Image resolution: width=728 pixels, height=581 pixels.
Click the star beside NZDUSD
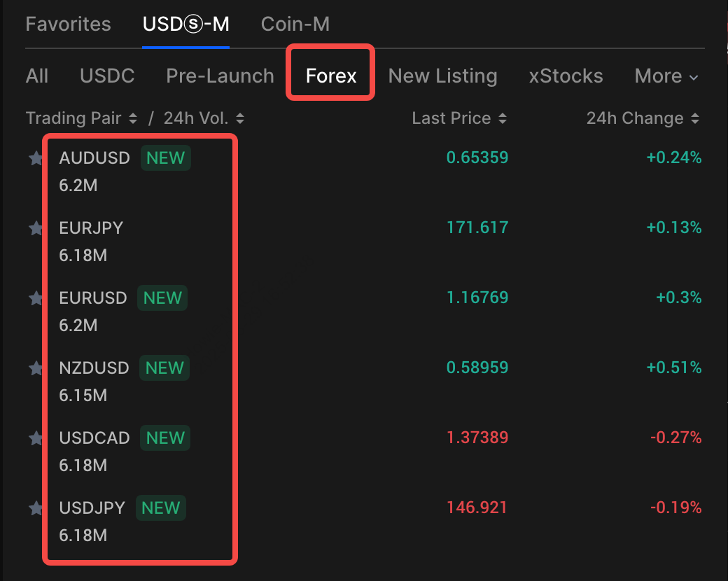tap(36, 369)
